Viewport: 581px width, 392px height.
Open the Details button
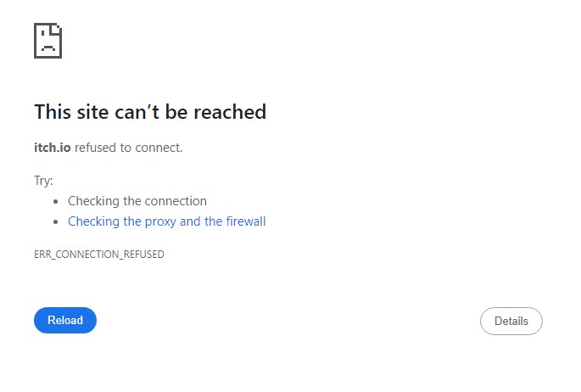click(511, 321)
